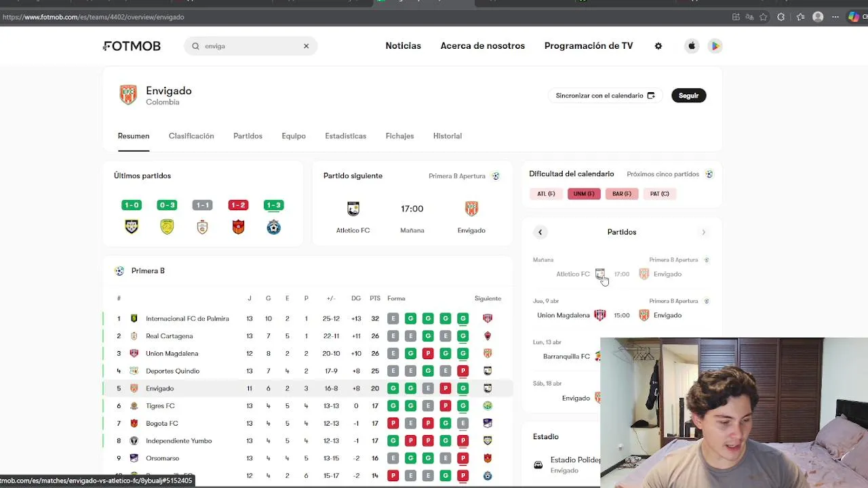Open Deportes Quindio team row

click(308, 371)
